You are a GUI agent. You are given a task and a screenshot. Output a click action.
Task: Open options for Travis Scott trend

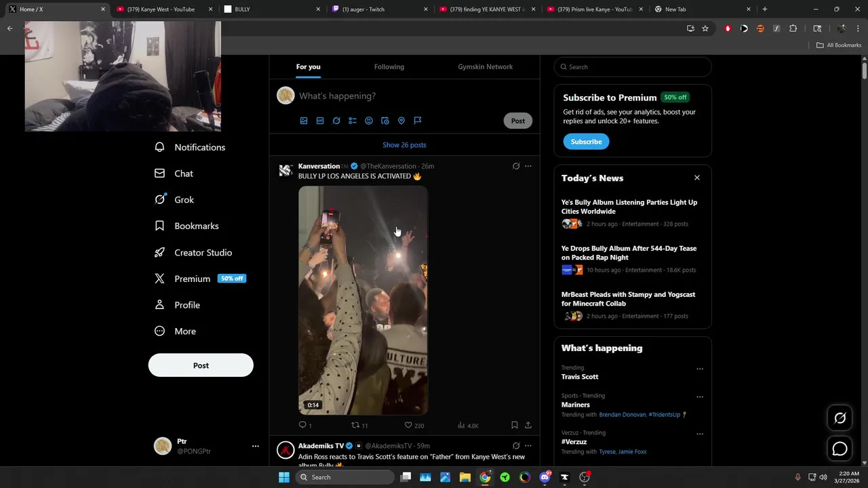click(700, 369)
